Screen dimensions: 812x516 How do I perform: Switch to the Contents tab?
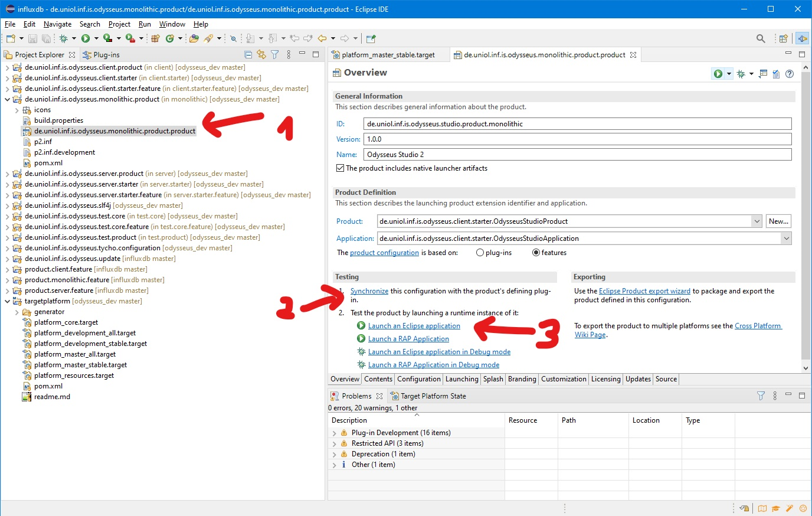click(x=378, y=379)
